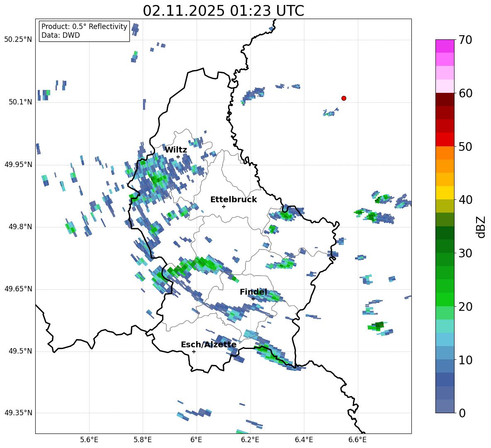This screenshot has width=491, height=448.
Task: Click the 6.2°E longitude label
Action: click(x=250, y=440)
